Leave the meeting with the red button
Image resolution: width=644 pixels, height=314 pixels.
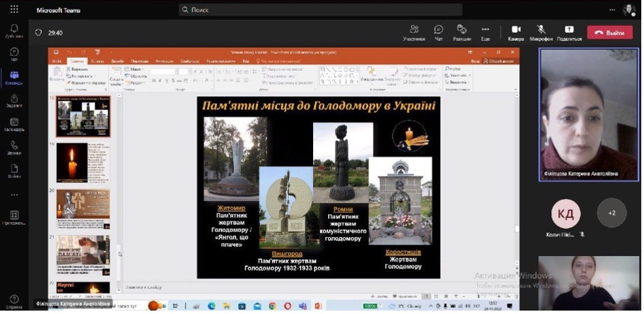click(609, 32)
